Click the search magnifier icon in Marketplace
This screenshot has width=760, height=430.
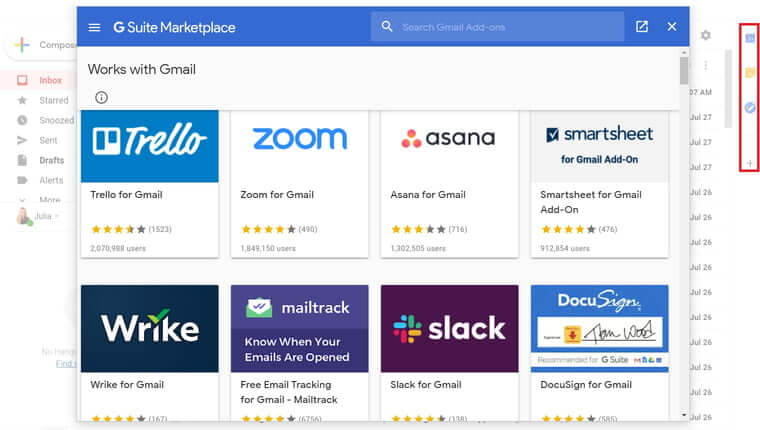pyautogui.click(x=387, y=27)
